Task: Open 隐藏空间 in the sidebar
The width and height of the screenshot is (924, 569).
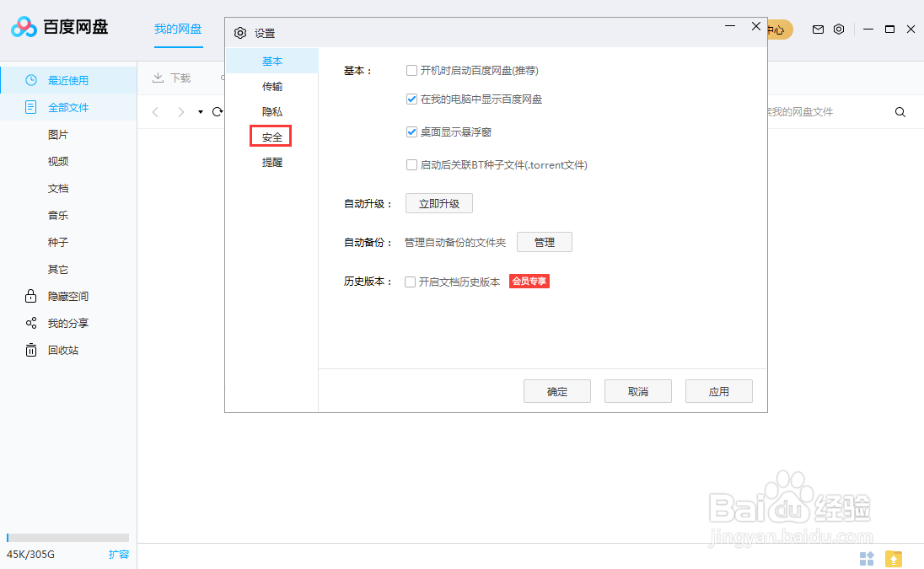Action: click(68, 296)
